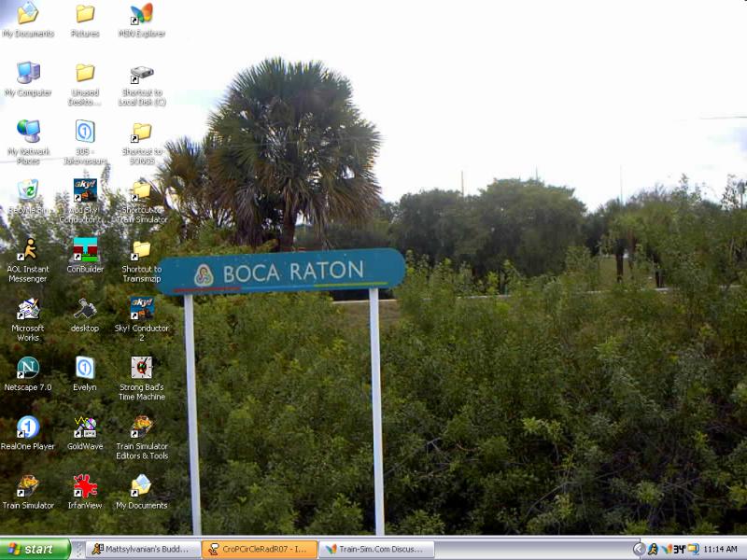This screenshot has height=560, width=747.
Task: Open the Recycle Bin
Action: point(28,196)
